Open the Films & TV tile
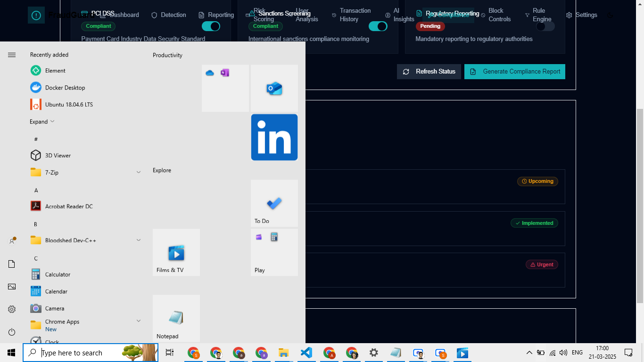Viewport: 644px width, 362px height. tap(176, 252)
